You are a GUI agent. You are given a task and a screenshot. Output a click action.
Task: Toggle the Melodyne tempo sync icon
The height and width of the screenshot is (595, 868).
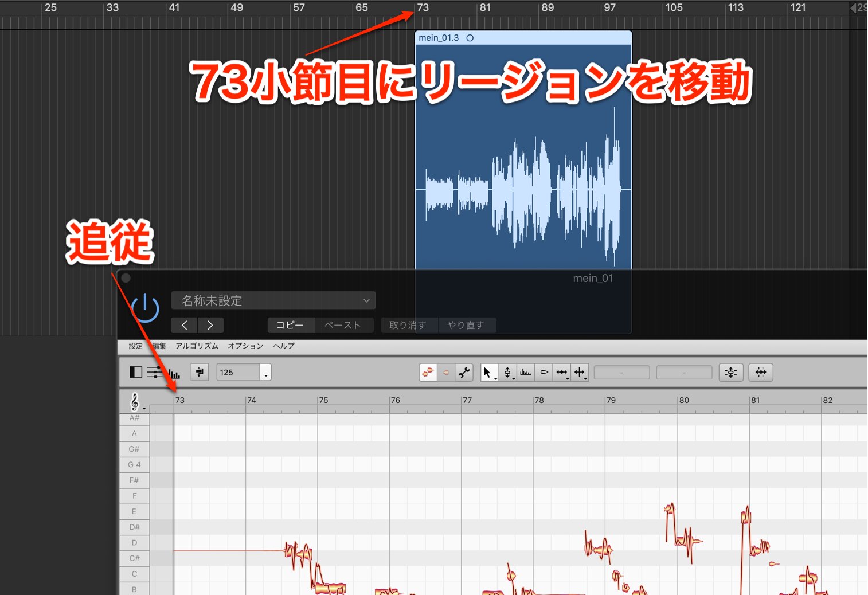[200, 372]
